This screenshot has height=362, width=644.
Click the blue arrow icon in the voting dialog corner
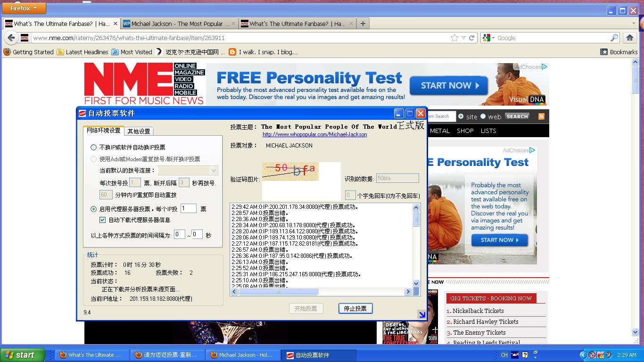coord(421,314)
